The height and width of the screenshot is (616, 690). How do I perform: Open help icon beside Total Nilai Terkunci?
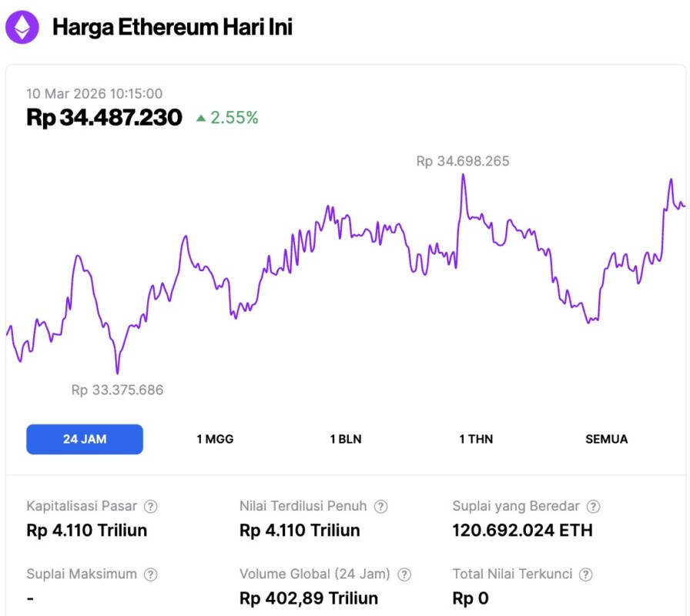(586, 574)
